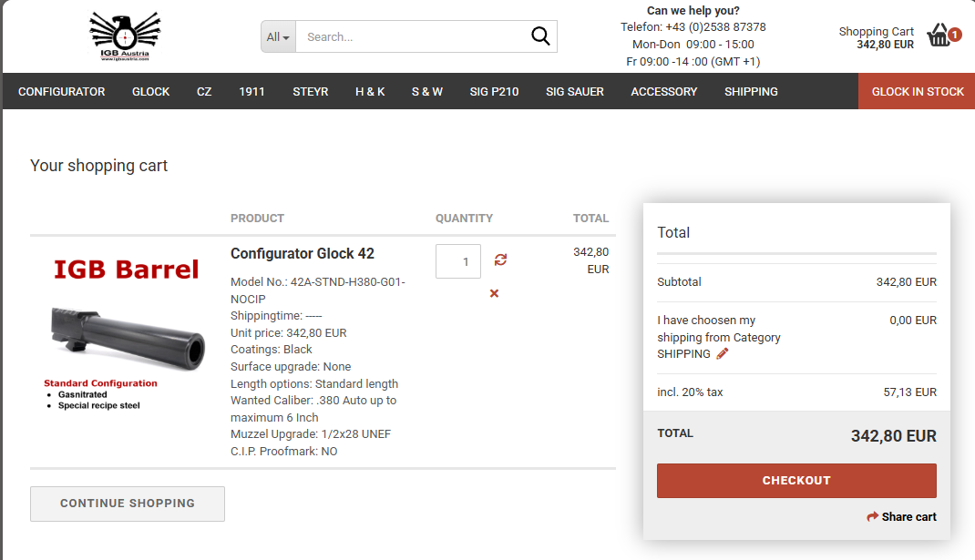Refresh quantity with the red update icon
The height and width of the screenshot is (560, 975).
click(x=500, y=260)
